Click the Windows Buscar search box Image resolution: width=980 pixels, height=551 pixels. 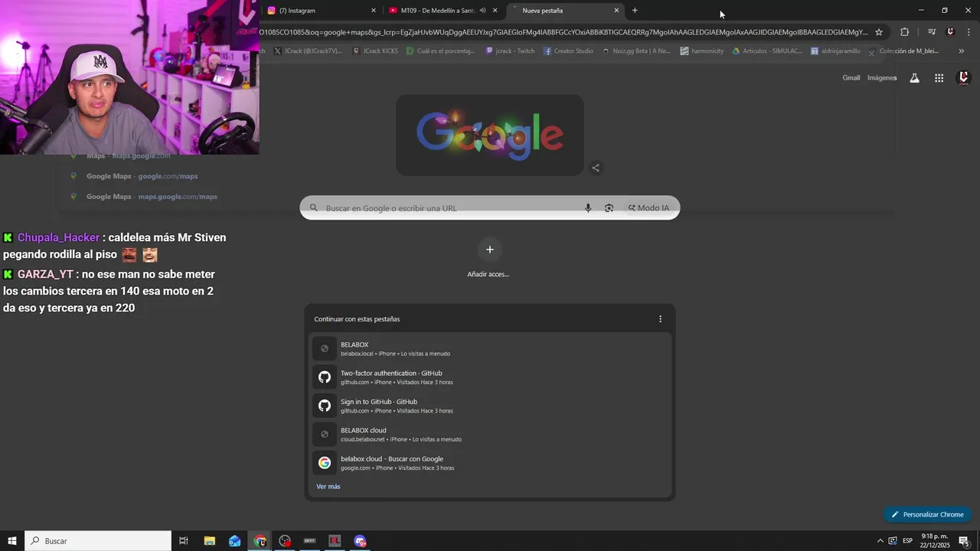coord(98,541)
